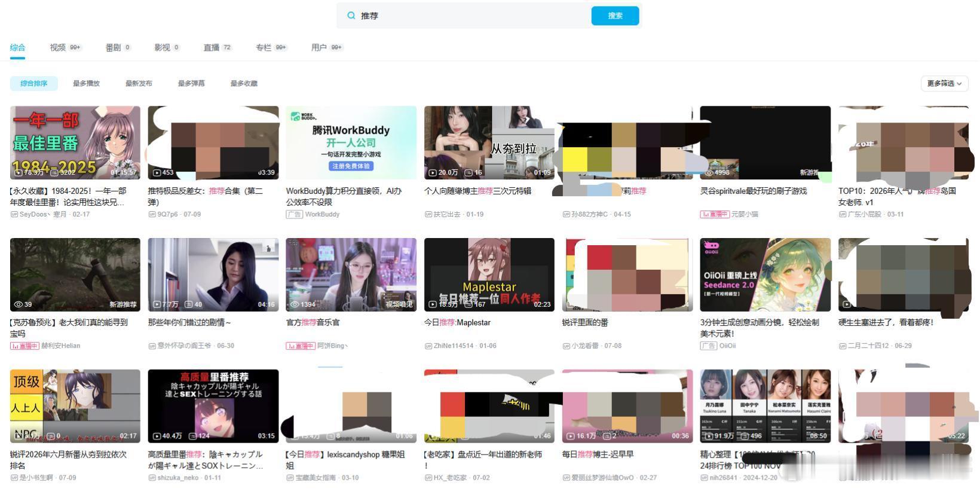
Task: Click the OiiOii Seedance 2.0 thumbnail
Action: [x=765, y=275]
